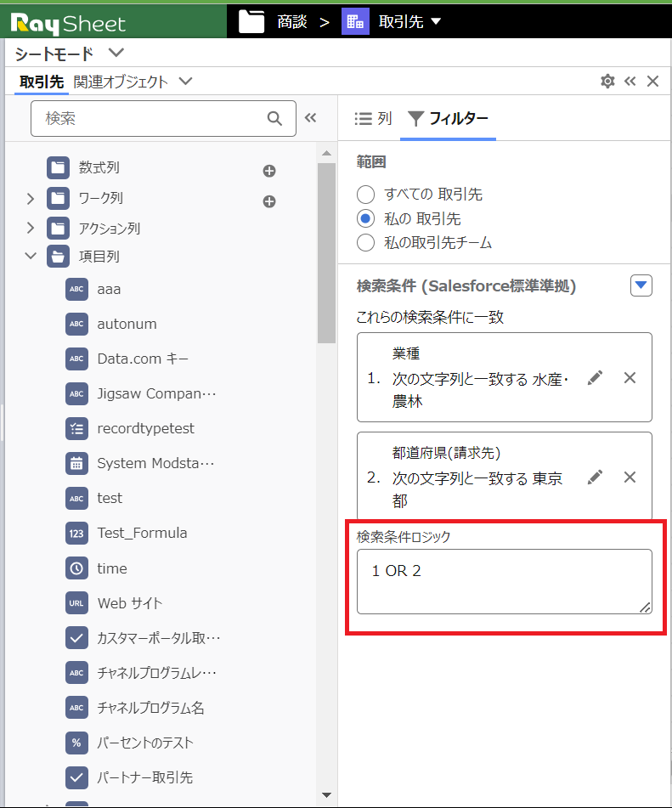This screenshot has height=808, width=672.
Task: Click the calendar icon for System Modsta…
Action: pos(76,463)
